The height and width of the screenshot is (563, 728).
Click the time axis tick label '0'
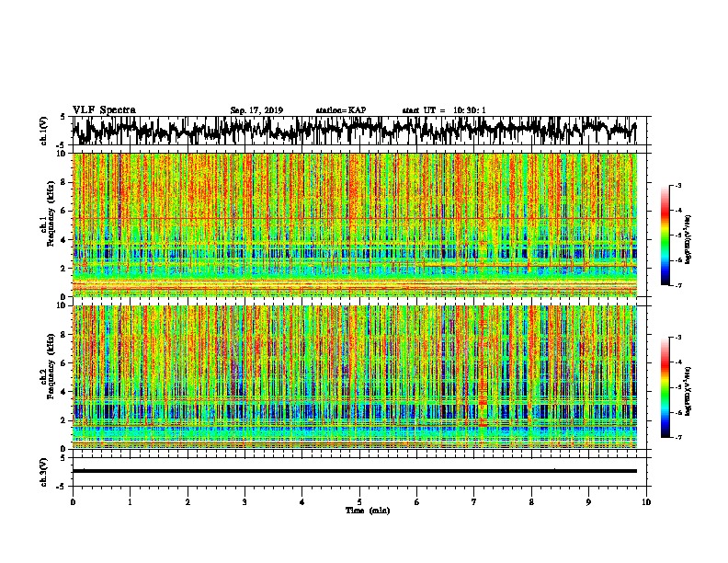point(73,502)
